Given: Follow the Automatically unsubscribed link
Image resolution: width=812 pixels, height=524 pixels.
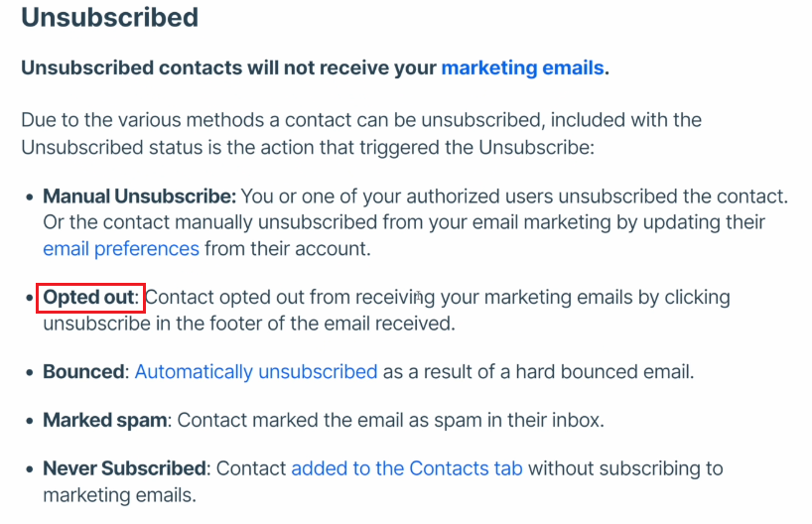Looking at the screenshot, I should 256,372.
